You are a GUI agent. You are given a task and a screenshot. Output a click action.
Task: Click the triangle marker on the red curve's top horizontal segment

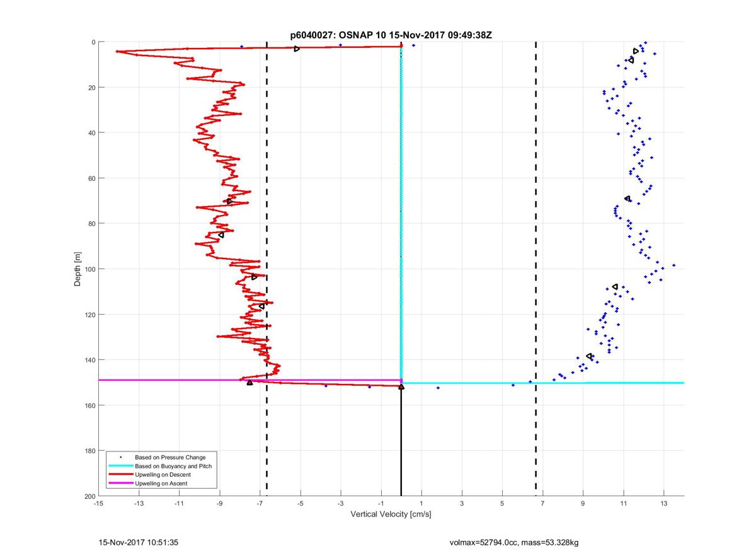pos(297,49)
